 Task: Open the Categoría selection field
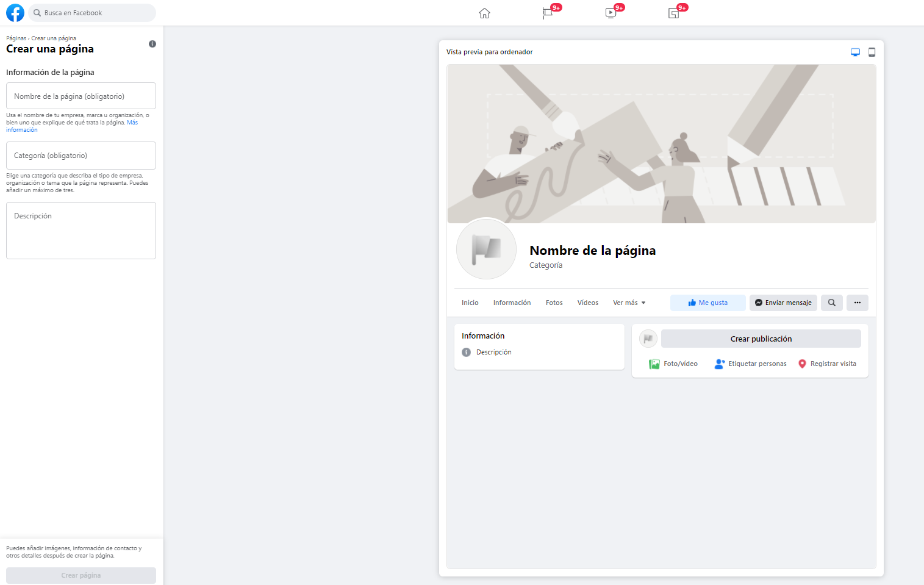(x=81, y=156)
